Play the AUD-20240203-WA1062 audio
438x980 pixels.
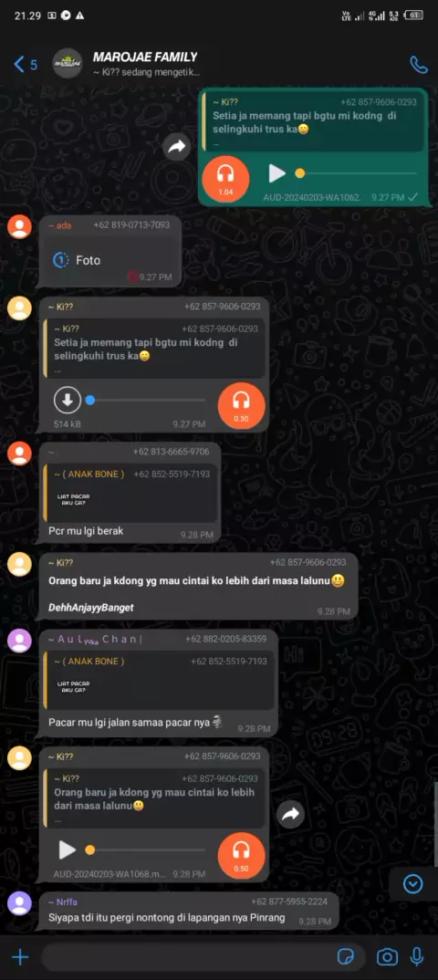[x=276, y=173]
